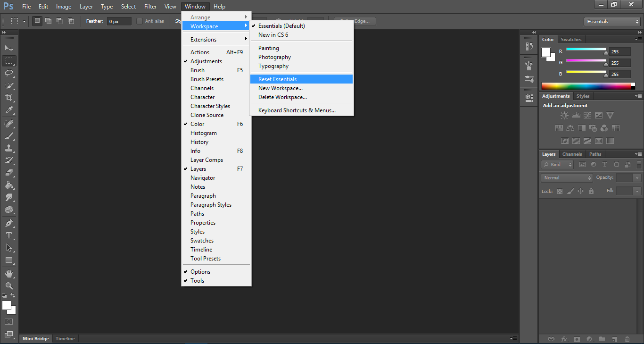Click the add layer mask button
The width and height of the screenshot is (644, 344).
[577, 339]
